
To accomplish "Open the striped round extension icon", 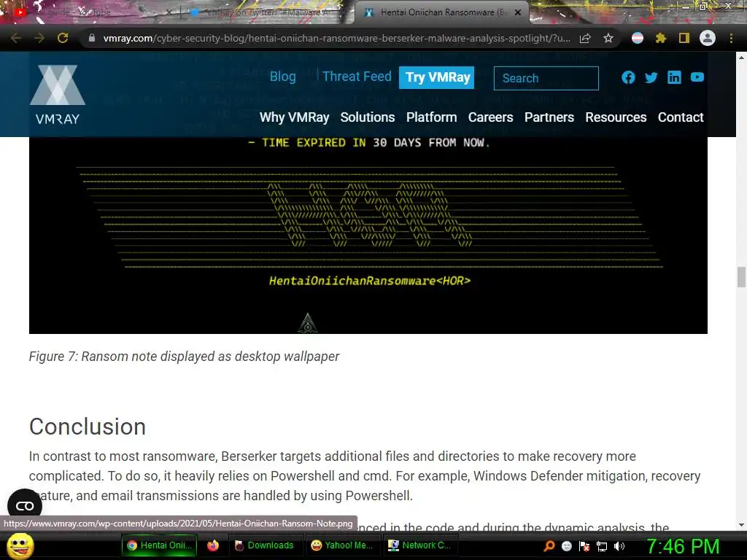I will (638, 38).
